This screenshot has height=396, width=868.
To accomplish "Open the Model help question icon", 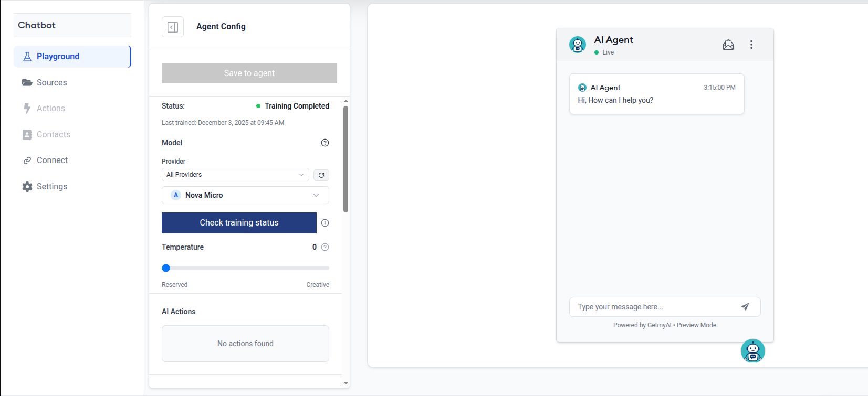I will 325,143.
